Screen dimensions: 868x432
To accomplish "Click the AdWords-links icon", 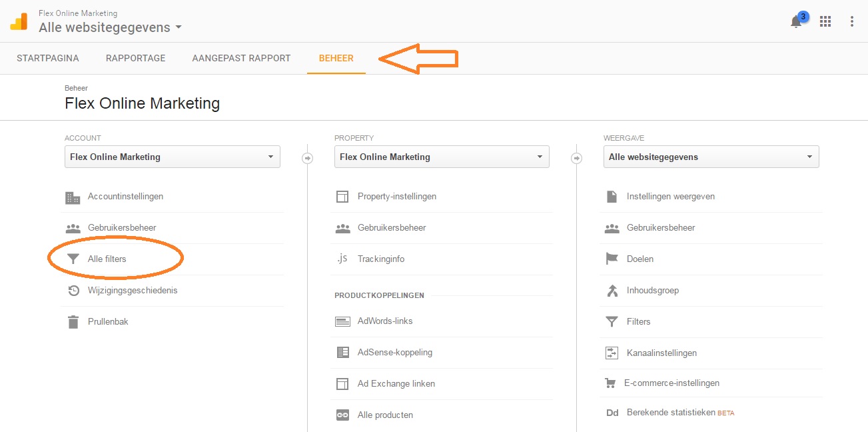I will 342,321.
